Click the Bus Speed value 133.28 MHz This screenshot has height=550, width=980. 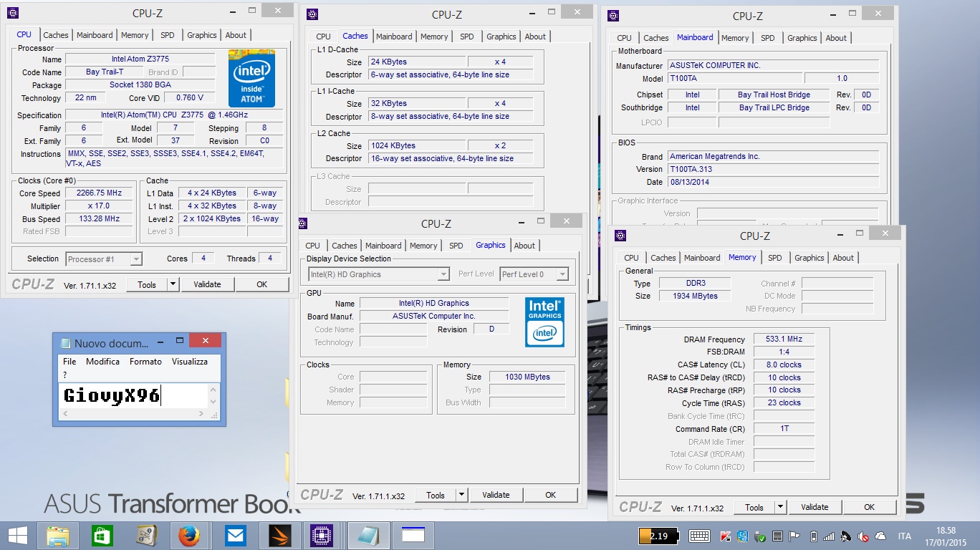pyautogui.click(x=100, y=218)
